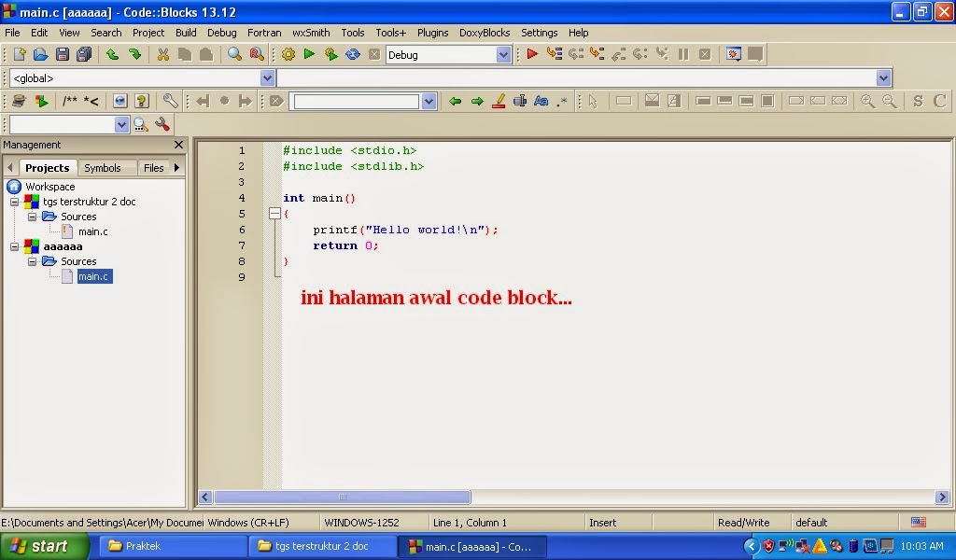The height and width of the screenshot is (560, 956).
Task: Save the current file
Action: (63, 55)
